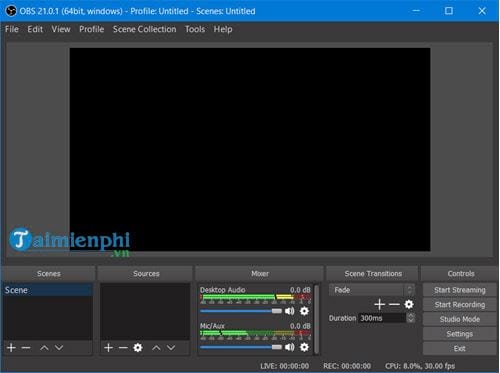Click the Scenes panel header
500x373 pixels.
pos(49,274)
